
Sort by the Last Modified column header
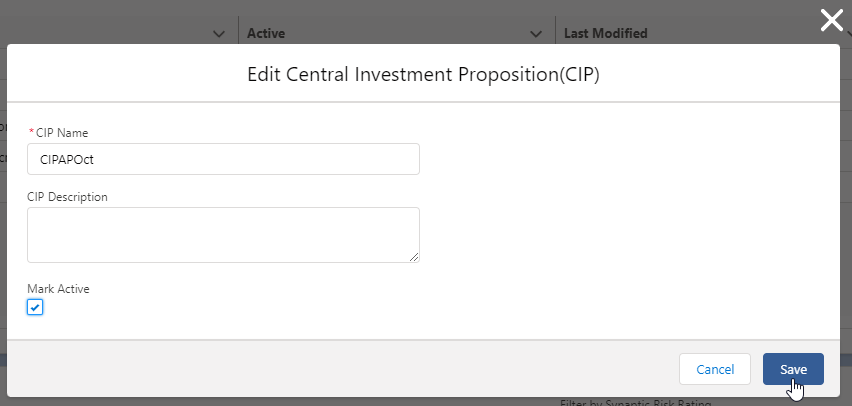(x=605, y=34)
